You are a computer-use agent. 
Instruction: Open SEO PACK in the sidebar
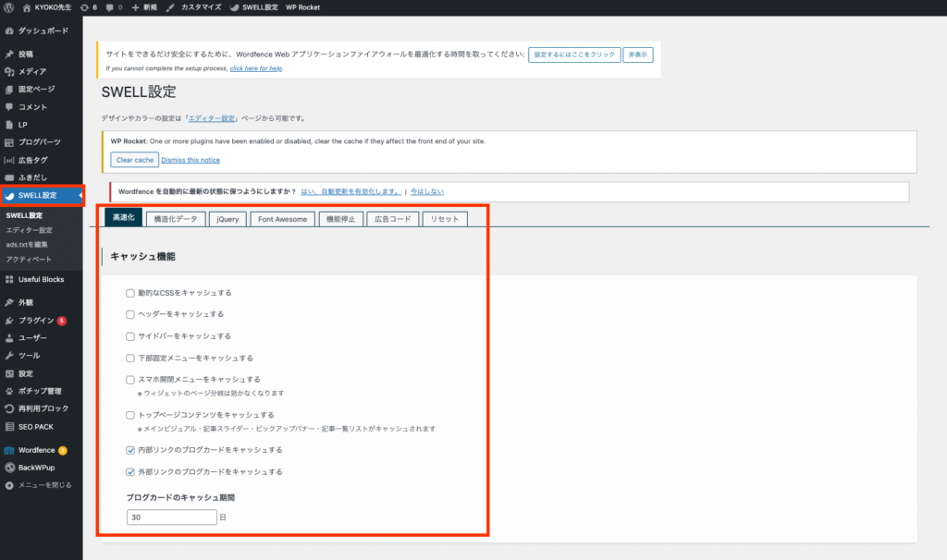pyautogui.click(x=41, y=427)
